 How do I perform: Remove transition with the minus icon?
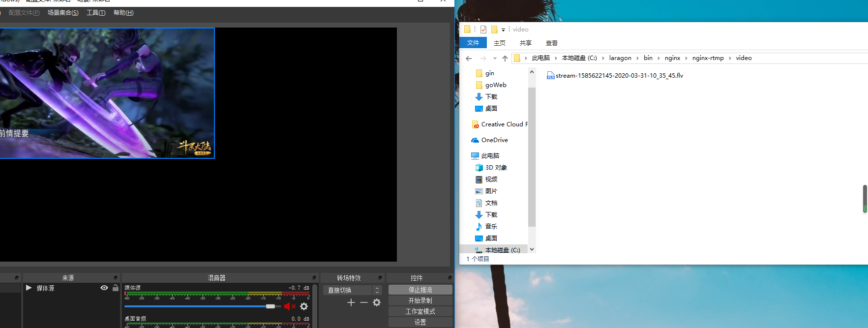pyautogui.click(x=364, y=302)
